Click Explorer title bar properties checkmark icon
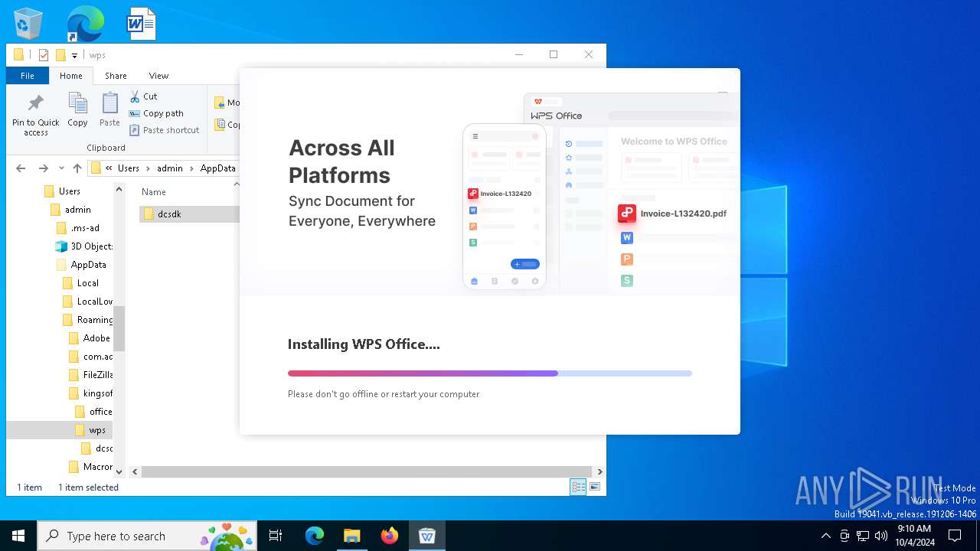The image size is (980, 551). click(x=44, y=55)
